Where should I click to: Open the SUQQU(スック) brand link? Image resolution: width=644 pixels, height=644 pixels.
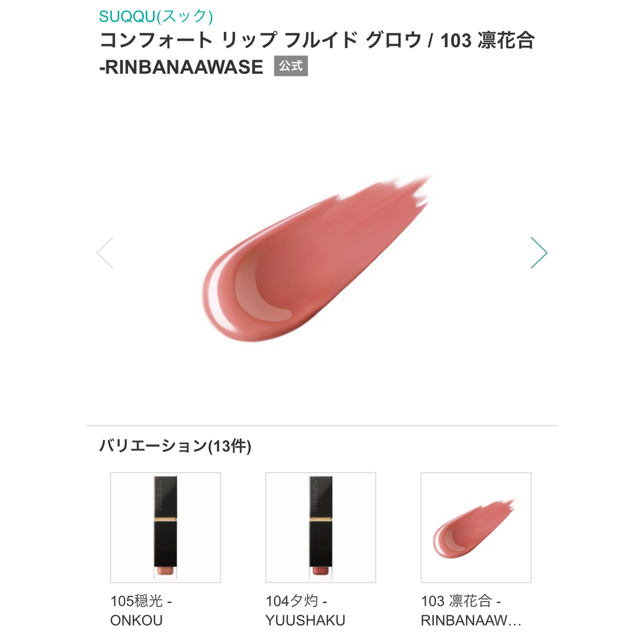156,16
